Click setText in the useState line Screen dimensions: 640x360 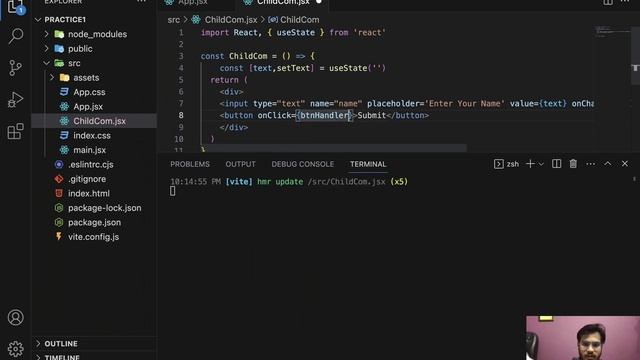293,68
